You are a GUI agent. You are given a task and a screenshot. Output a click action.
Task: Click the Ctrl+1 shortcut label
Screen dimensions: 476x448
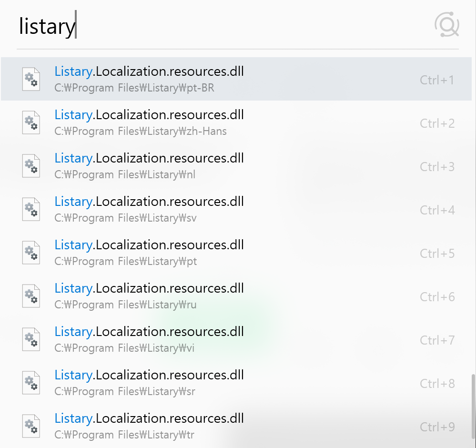click(437, 80)
